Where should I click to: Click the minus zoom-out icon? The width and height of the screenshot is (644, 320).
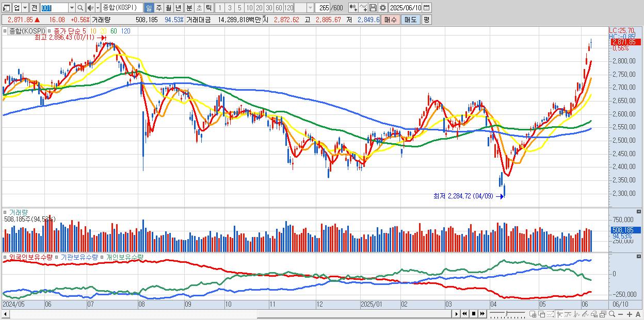[x=620, y=314]
